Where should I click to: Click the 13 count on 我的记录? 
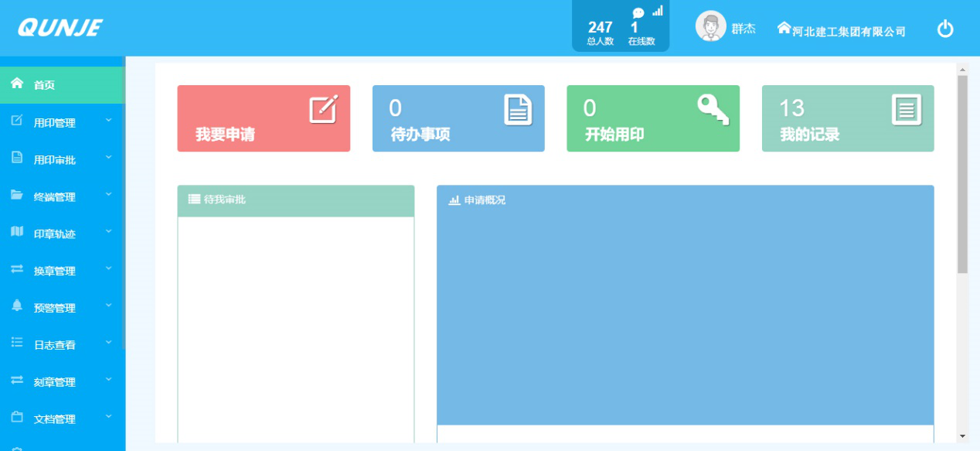pyautogui.click(x=791, y=108)
